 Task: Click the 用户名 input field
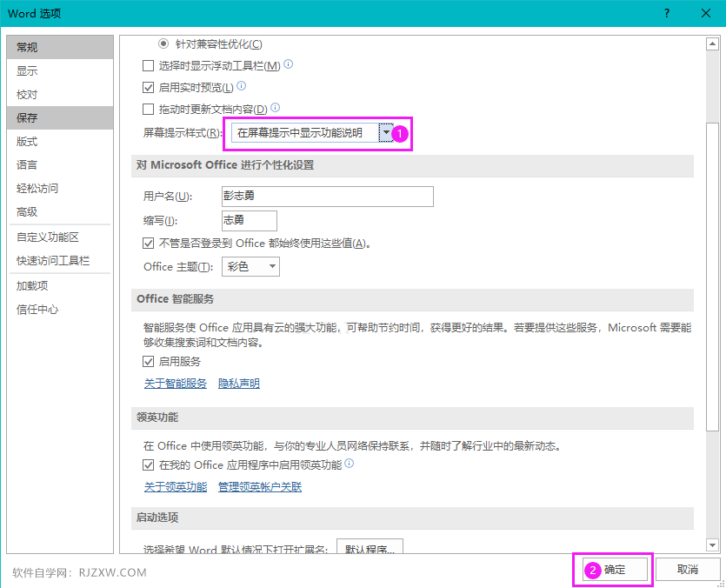(327, 197)
